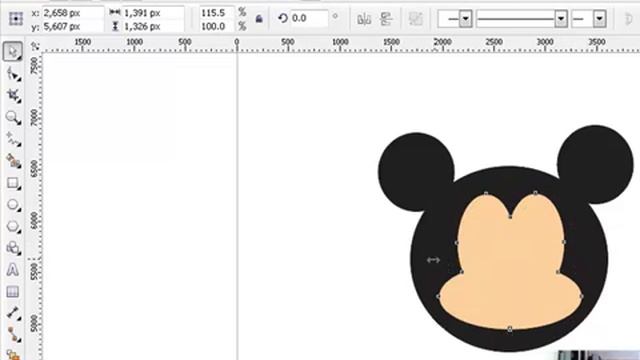Viewport: 640px width, 360px height.
Task: Select the Table tool
Action: click(13, 291)
